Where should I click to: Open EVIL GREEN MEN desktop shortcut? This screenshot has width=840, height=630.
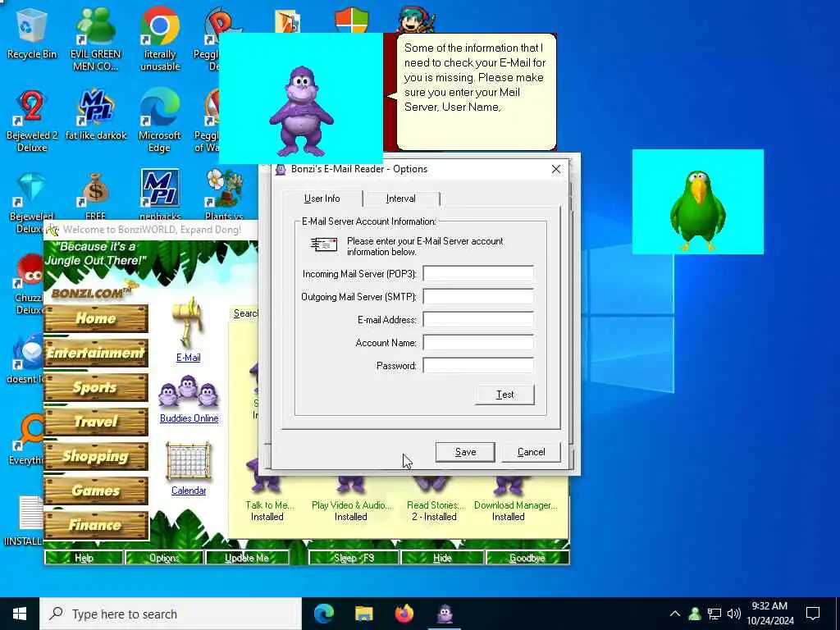click(95, 39)
